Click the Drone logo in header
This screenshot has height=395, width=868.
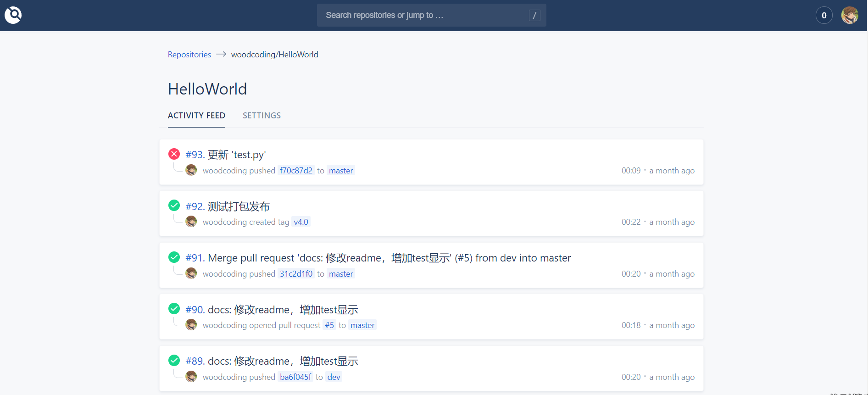click(x=13, y=15)
